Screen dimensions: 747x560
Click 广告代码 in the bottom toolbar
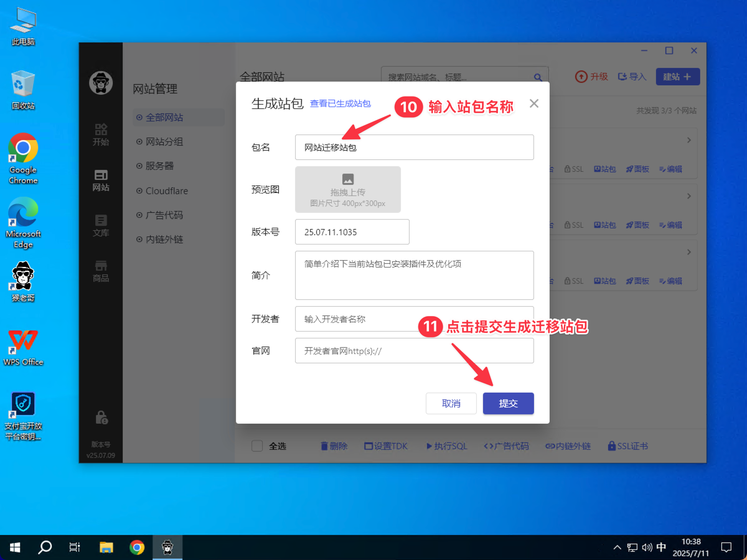point(506,446)
